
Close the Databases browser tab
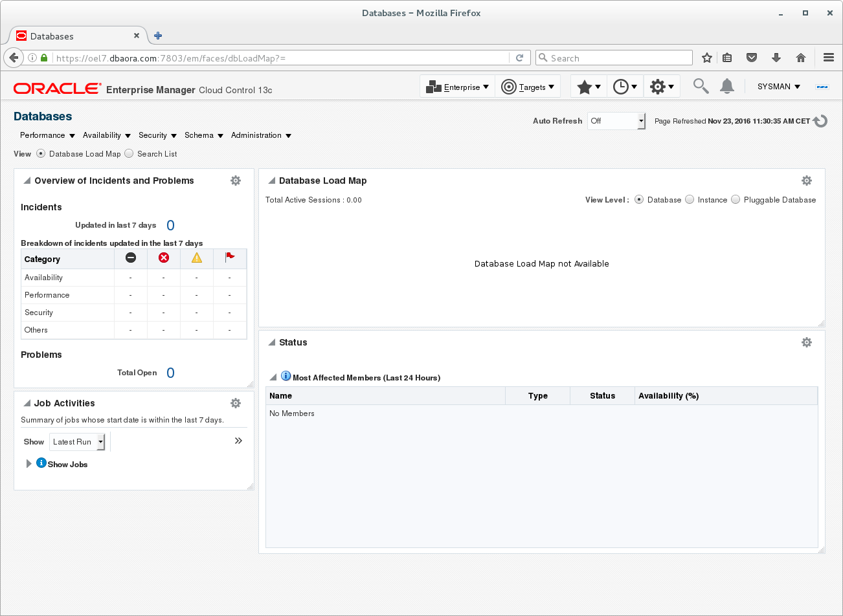pyautogui.click(x=137, y=36)
